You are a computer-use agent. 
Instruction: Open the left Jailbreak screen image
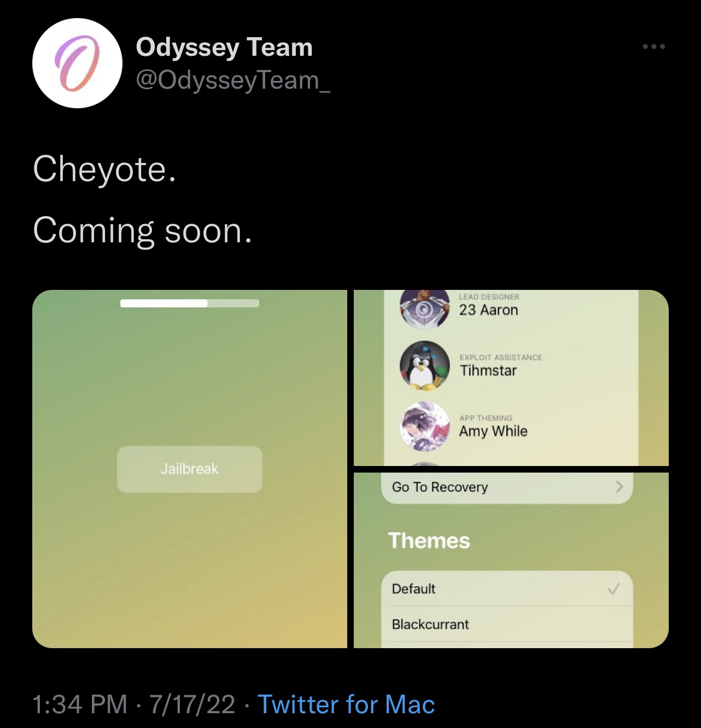(x=190, y=469)
